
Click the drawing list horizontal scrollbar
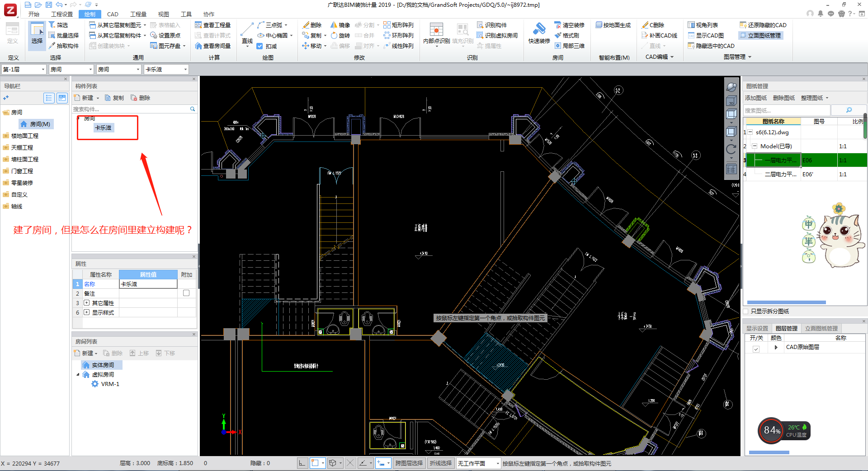[786, 302]
